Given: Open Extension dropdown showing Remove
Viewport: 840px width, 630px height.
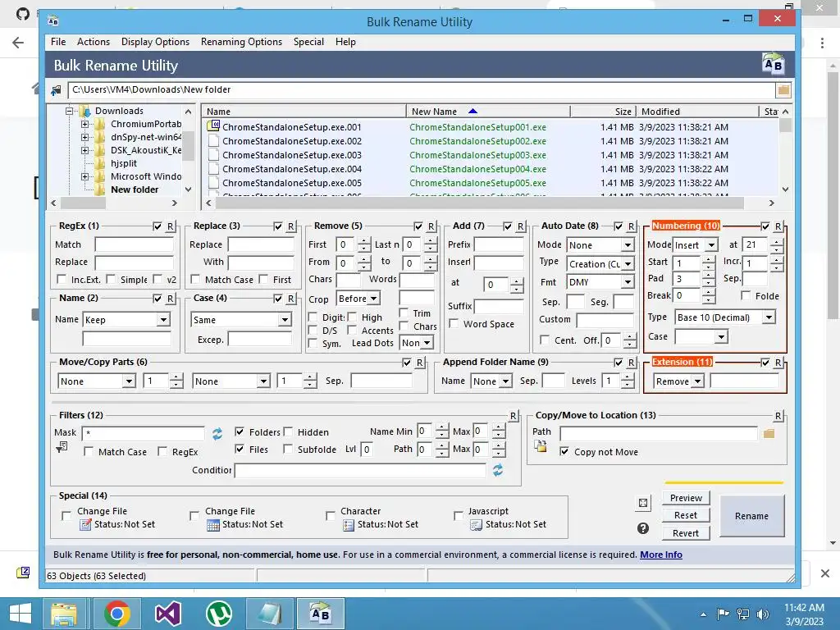Looking at the screenshot, I should [x=678, y=381].
